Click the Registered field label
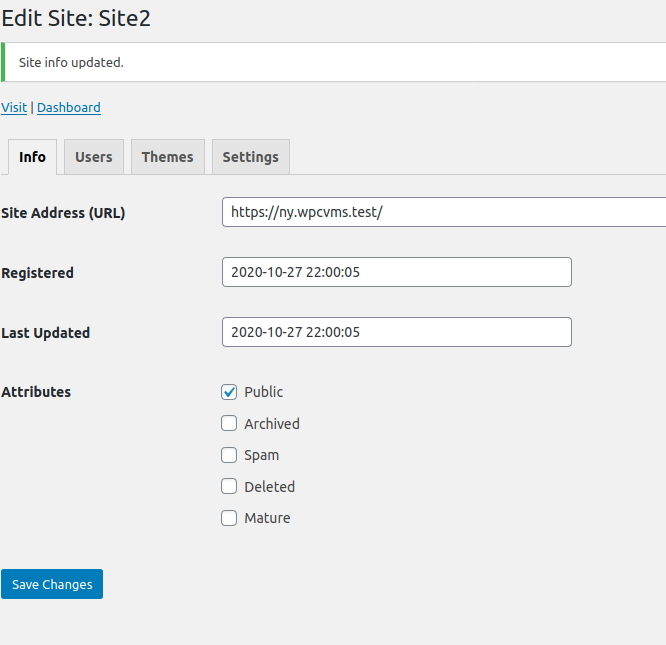The height and width of the screenshot is (645, 666). 37,272
